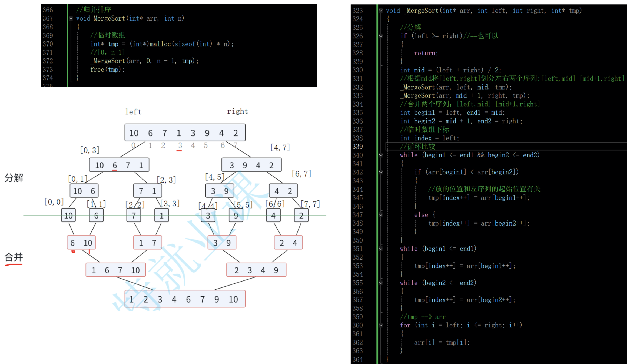The width and height of the screenshot is (630, 364).
Task: Click the int mid = (left + right) / 2 line
Action: pos(450,70)
